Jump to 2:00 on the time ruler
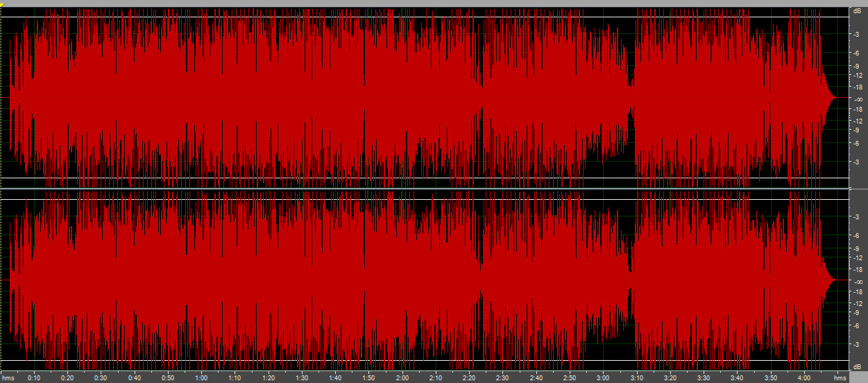868x383 pixels. (x=402, y=377)
